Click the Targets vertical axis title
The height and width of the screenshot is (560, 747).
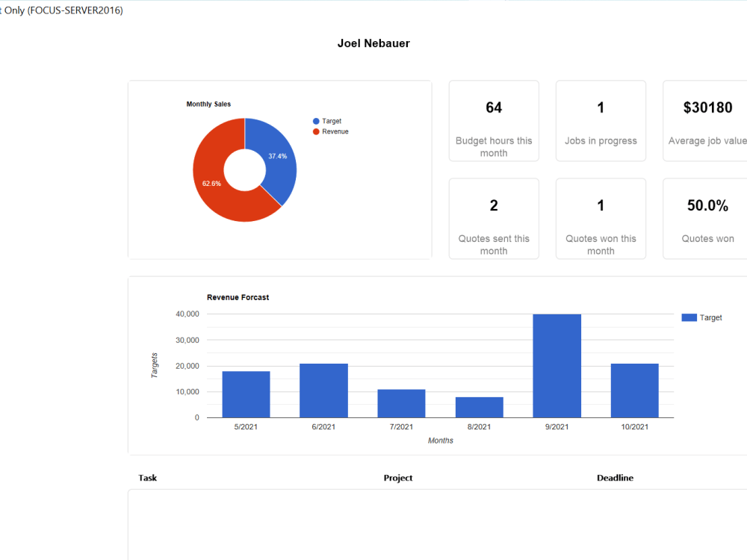click(x=154, y=365)
